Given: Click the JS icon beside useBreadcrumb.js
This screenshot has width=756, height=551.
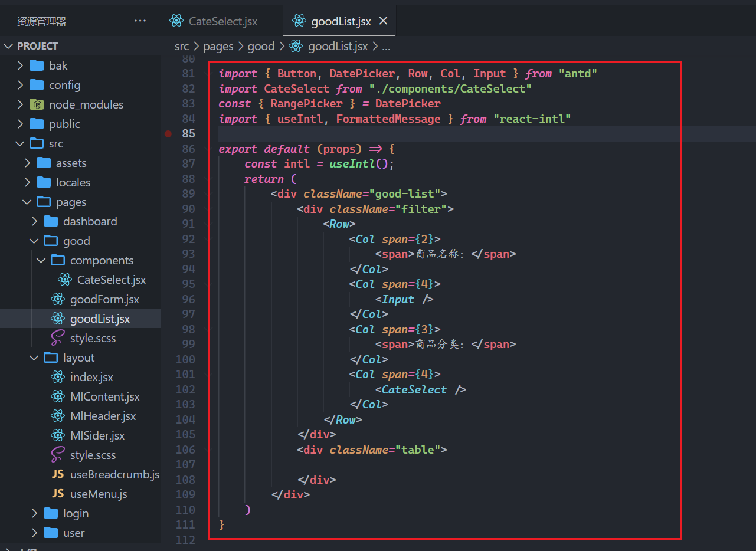Looking at the screenshot, I should coord(58,474).
